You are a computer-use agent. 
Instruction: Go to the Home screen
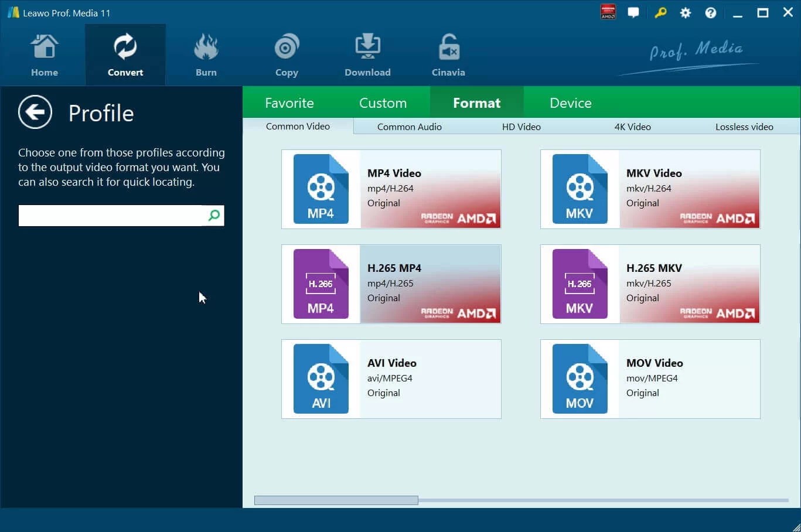(x=45, y=54)
